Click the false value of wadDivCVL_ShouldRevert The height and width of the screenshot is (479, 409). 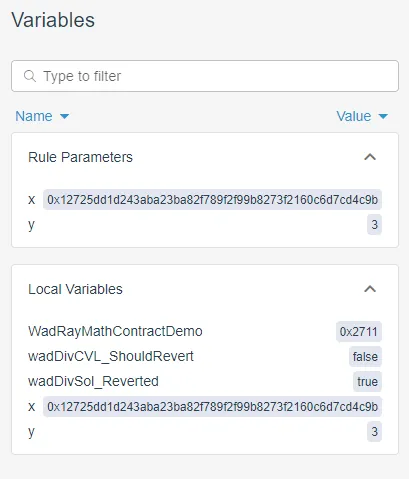(x=365, y=357)
